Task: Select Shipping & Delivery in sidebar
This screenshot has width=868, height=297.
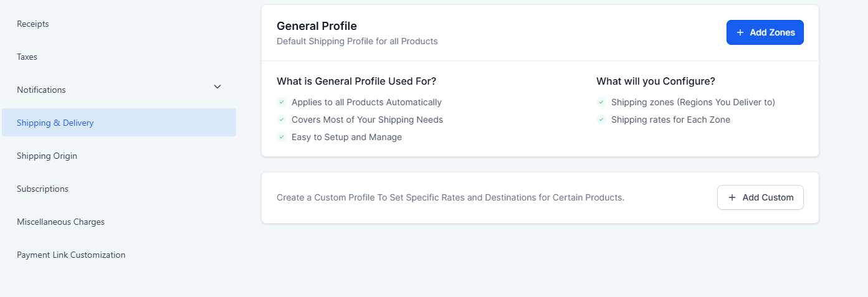Action: click(x=55, y=123)
